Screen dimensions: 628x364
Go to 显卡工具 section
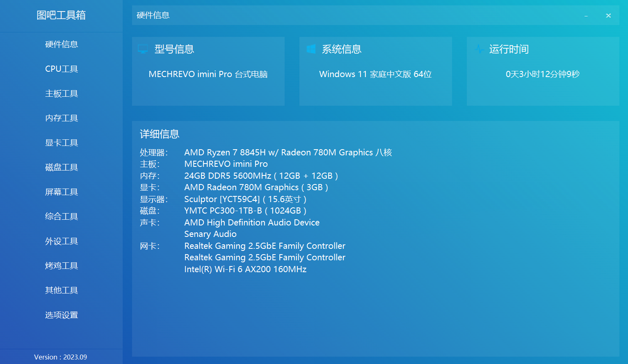[x=62, y=143]
